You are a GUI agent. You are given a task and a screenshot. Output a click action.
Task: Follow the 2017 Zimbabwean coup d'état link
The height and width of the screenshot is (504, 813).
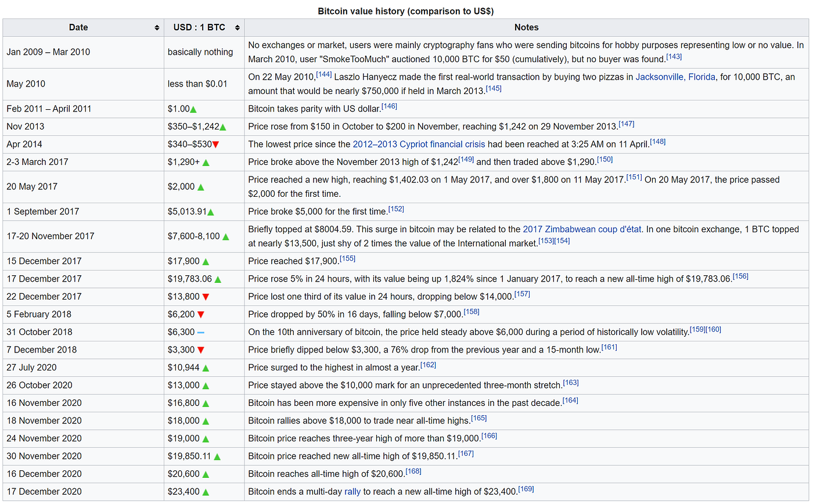582,229
